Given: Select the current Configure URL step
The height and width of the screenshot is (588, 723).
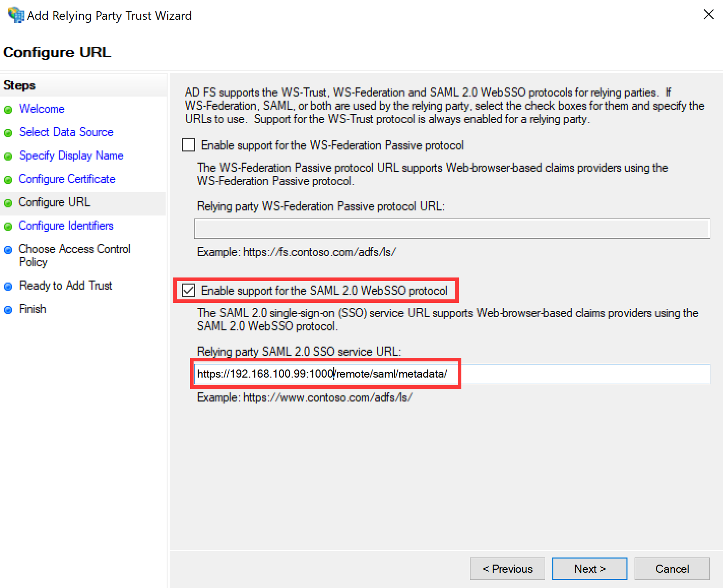Looking at the screenshot, I should (54, 202).
